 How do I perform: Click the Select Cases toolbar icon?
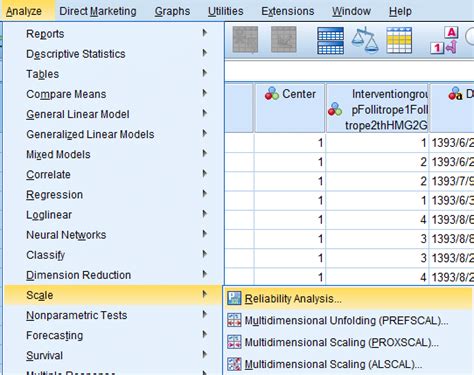click(399, 40)
